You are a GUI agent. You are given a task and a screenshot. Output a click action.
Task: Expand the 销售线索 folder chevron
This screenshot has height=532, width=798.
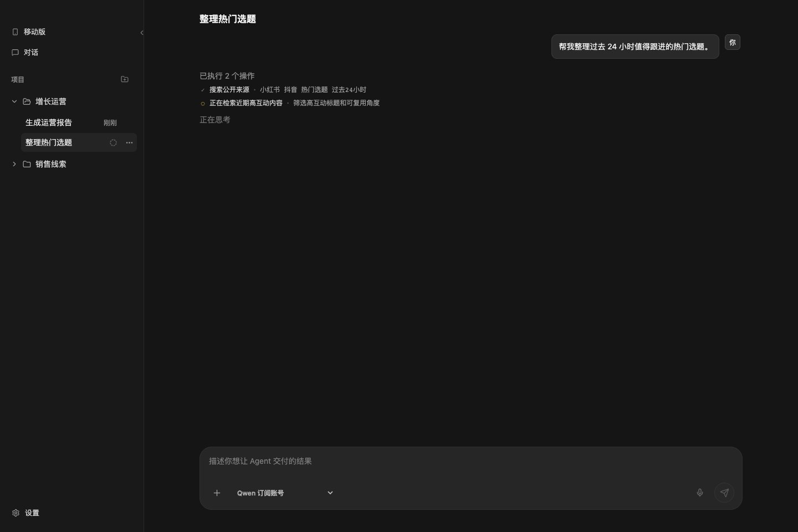pos(14,164)
